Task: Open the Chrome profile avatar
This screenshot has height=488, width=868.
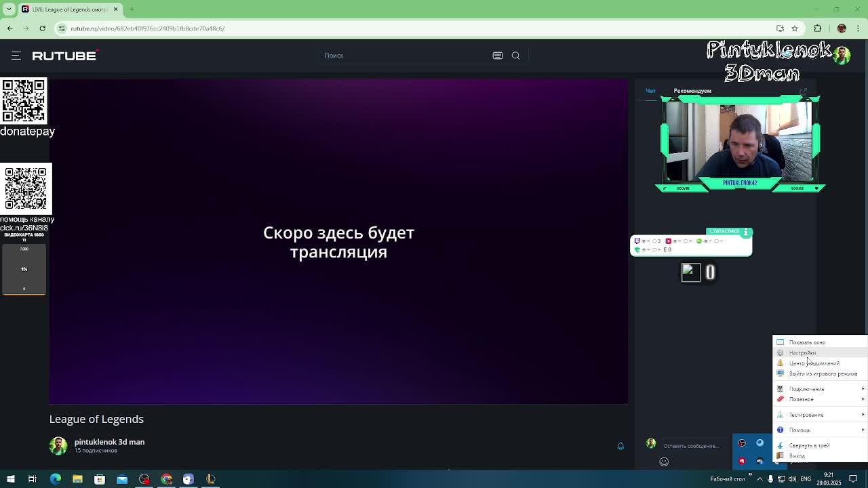Action: tap(842, 28)
